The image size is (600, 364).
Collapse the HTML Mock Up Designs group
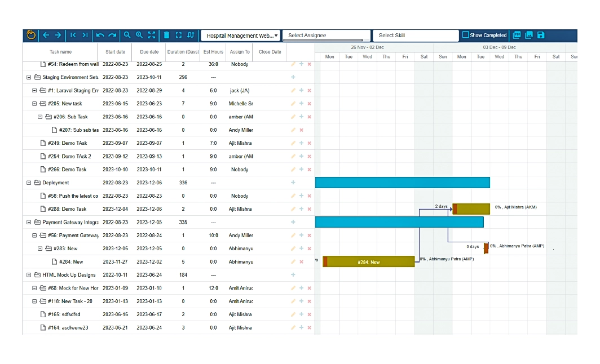pyautogui.click(x=29, y=275)
